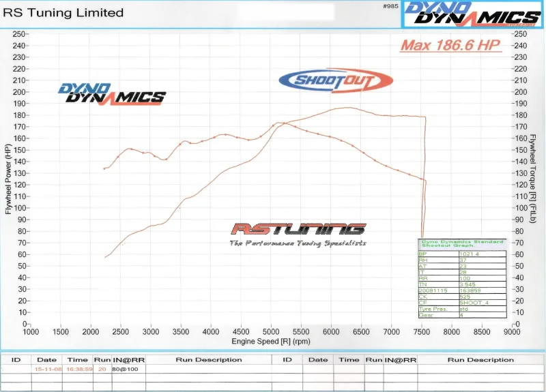Click the Dyno Dynamics logo in the header
The width and height of the screenshot is (546, 392).
tap(472, 14)
